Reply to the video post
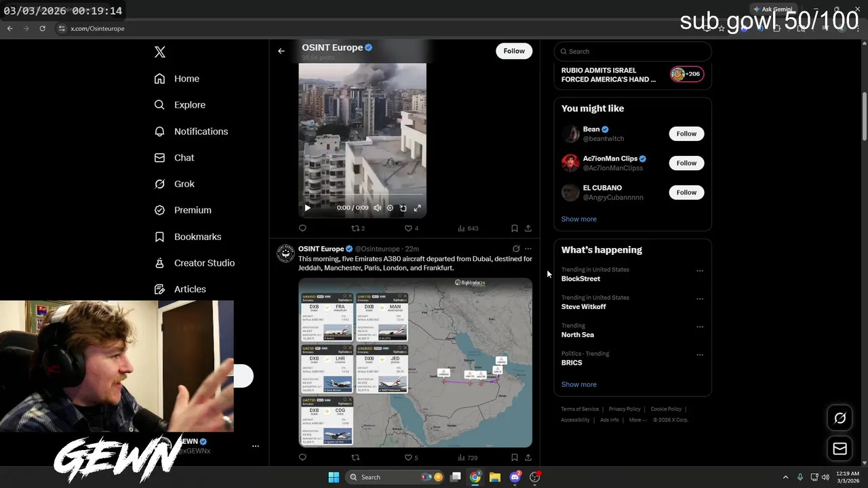The height and width of the screenshot is (488, 868). [x=302, y=228]
